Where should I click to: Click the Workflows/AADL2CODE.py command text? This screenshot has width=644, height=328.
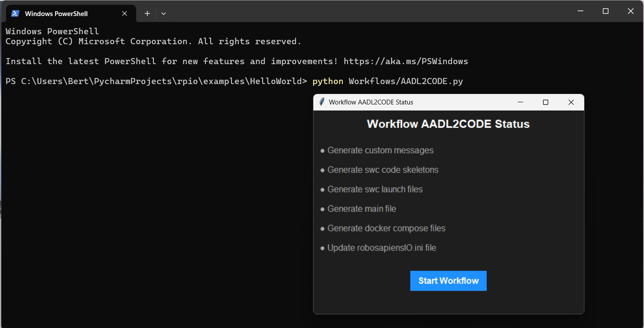point(406,81)
